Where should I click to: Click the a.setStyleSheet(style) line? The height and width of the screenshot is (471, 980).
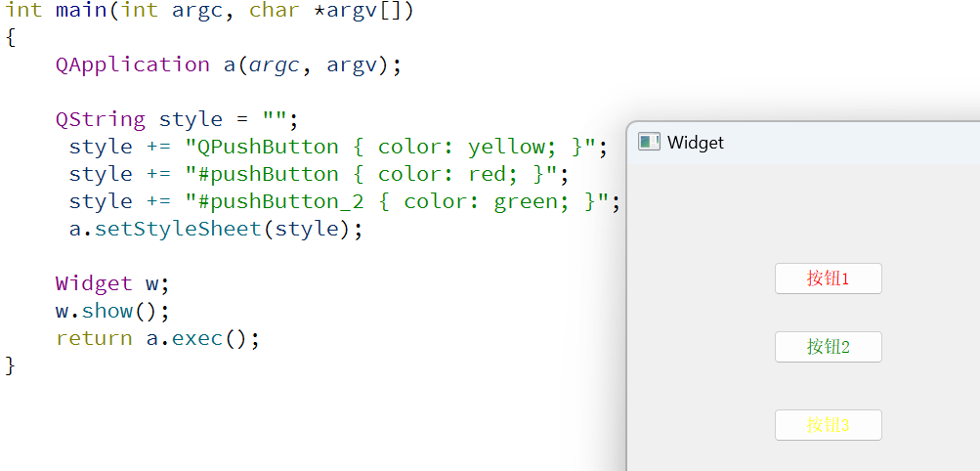click(216, 229)
